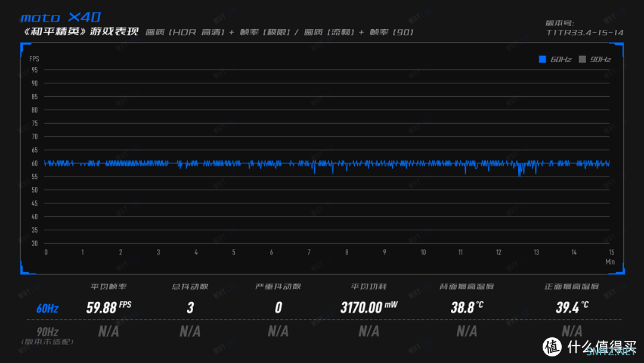Screen dimensions: 644x363
Task: Select the gray 90Hz row label
Action: (x=47, y=332)
